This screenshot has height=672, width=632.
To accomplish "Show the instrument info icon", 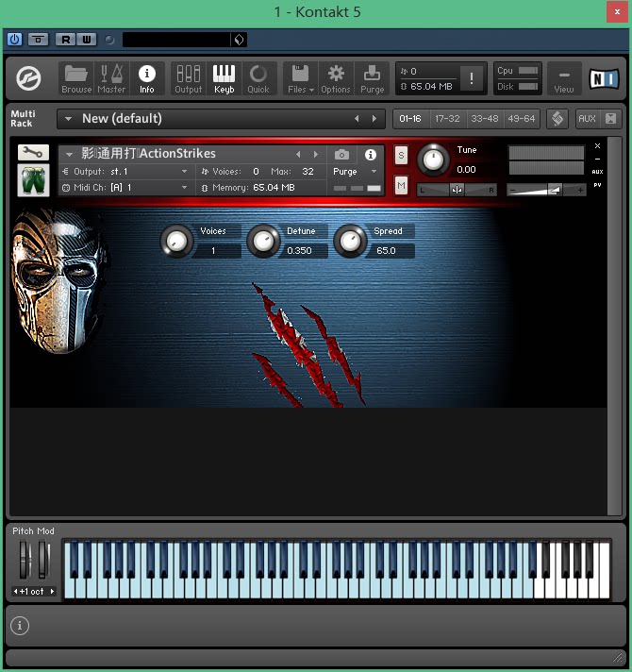I will tap(371, 154).
